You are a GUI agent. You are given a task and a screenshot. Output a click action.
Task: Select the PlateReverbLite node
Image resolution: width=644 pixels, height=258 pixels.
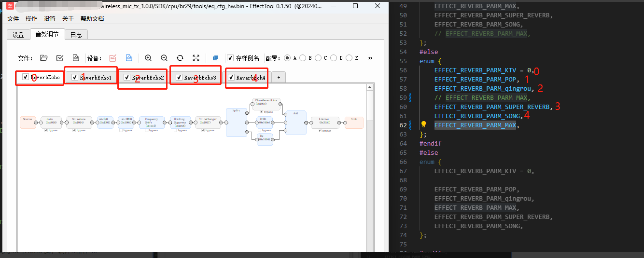[x=266, y=104]
